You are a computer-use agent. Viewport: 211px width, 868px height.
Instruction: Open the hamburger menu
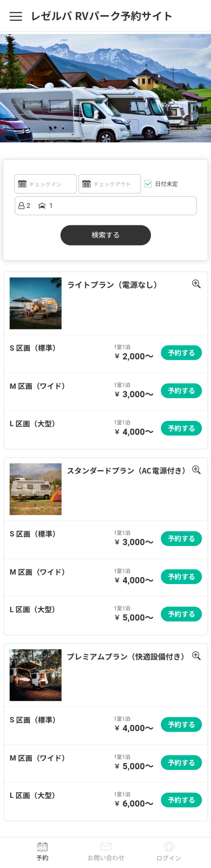tap(16, 16)
